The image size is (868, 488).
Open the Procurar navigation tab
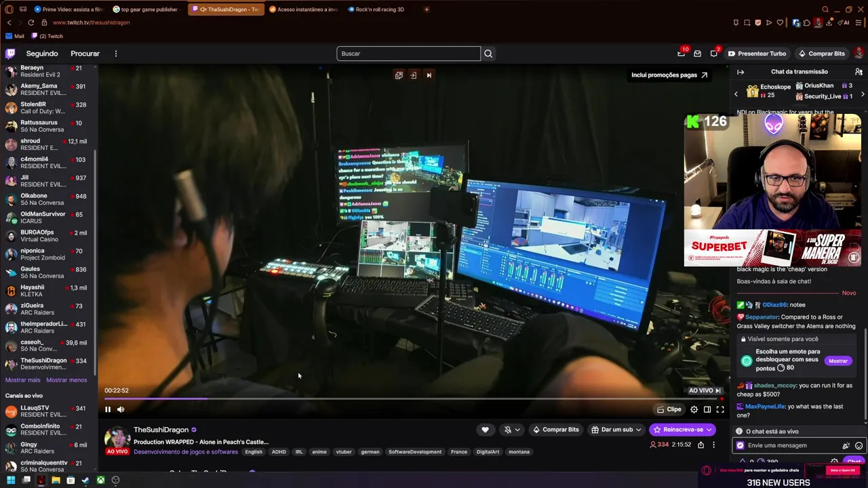[85, 54]
